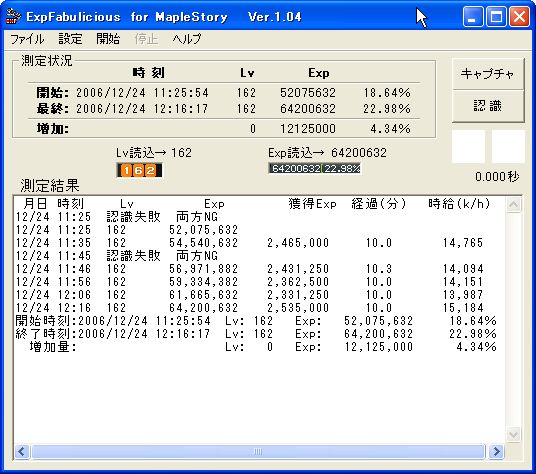Click the right blank preview box under 認識
536x474 pixels.
508,146
